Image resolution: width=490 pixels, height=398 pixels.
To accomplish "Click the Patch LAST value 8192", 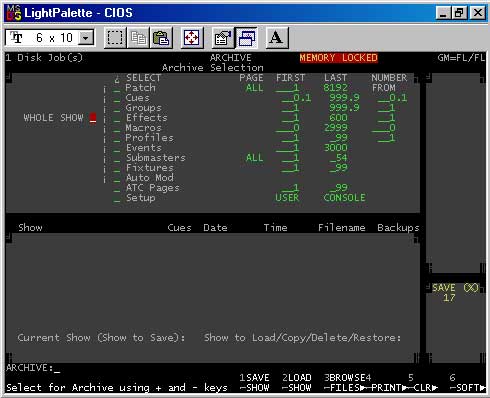I will pos(335,88).
